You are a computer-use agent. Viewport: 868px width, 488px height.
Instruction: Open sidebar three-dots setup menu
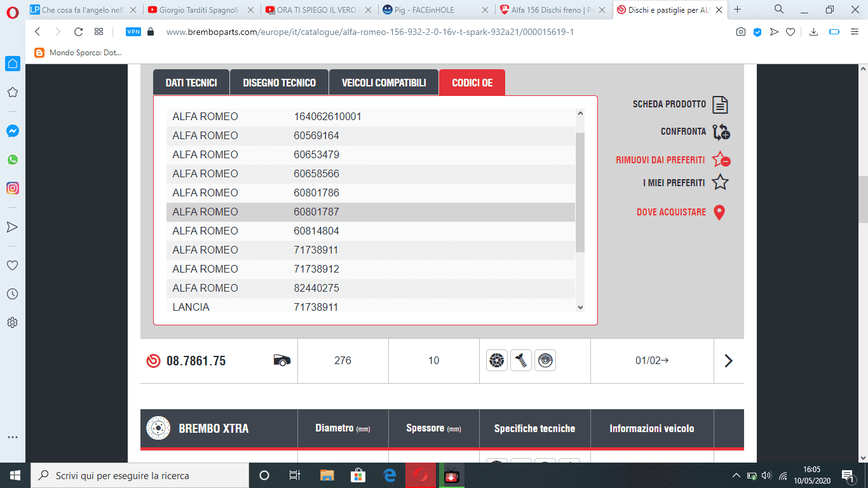coord(12,437)
